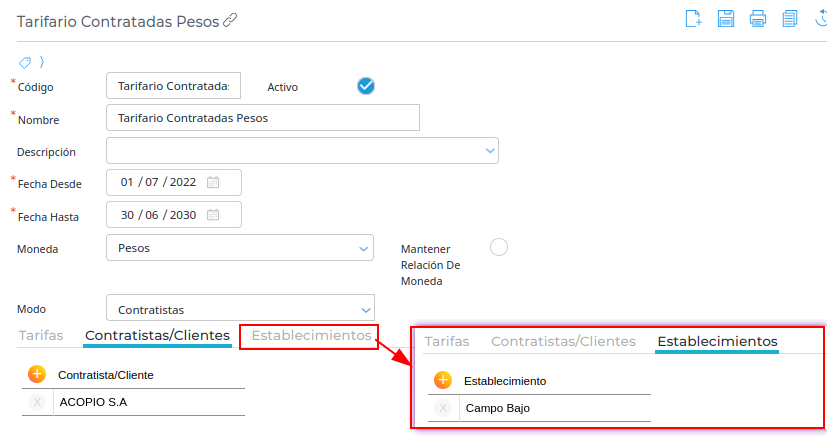This screenshot has height=438, width=827.
Task: Click the printer icon
Action: pyautogui.click(x=758, y=18)
